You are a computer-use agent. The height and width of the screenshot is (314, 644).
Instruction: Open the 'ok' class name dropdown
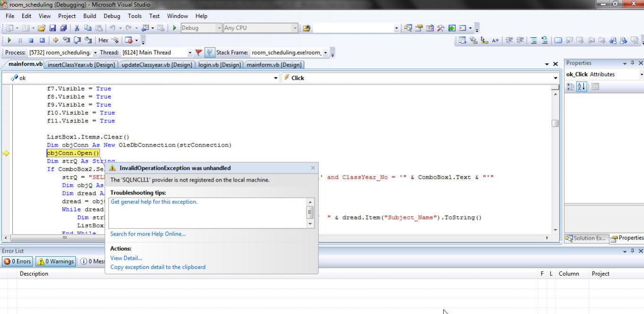[276, 78]
